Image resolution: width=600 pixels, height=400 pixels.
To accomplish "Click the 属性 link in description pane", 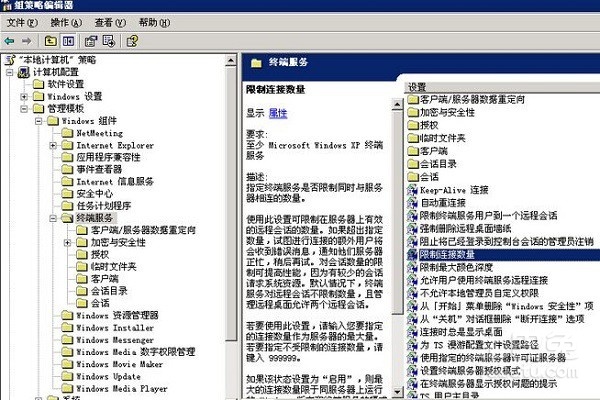I will point(277,113).
